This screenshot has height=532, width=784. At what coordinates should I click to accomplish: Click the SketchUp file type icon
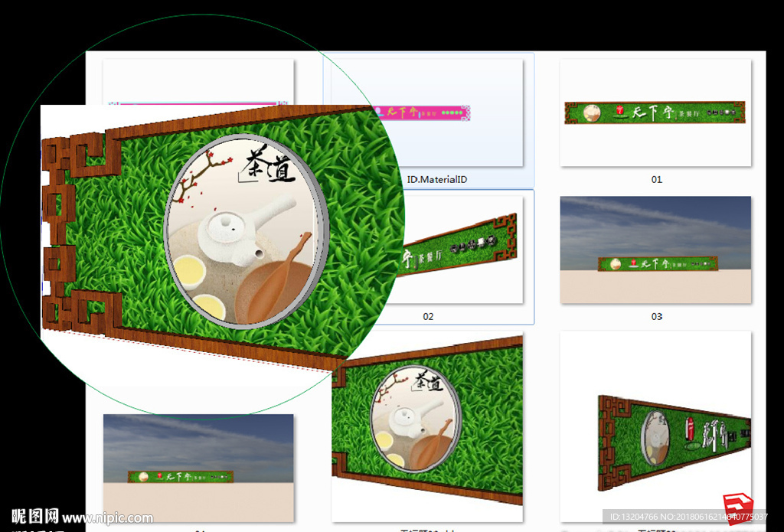(x=738, y=508)
